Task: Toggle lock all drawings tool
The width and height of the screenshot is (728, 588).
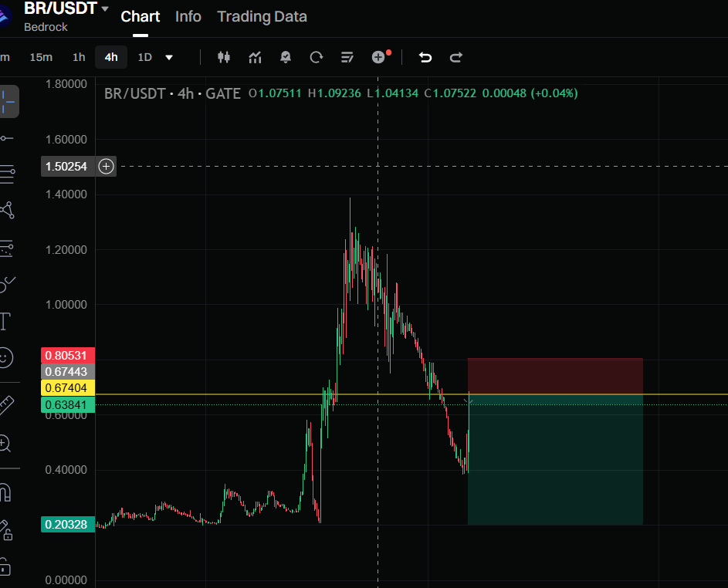Action: (x=5, y=566)
